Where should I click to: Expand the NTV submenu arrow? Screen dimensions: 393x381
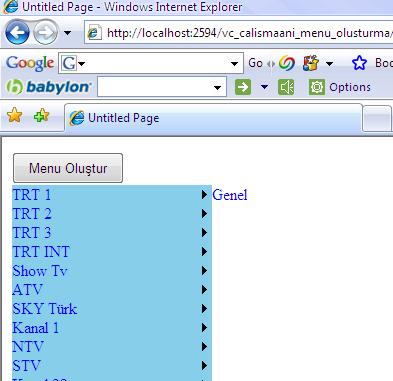tap(204, 347)
